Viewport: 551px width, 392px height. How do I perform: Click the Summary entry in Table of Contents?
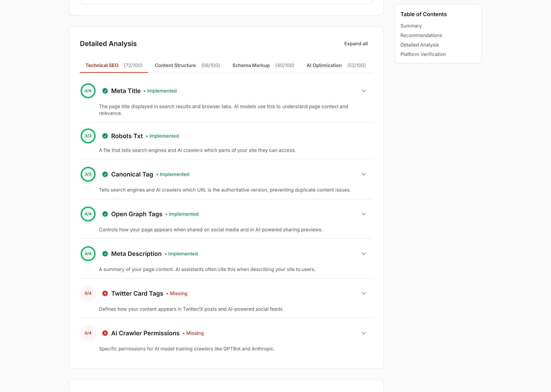pos(411,26)
